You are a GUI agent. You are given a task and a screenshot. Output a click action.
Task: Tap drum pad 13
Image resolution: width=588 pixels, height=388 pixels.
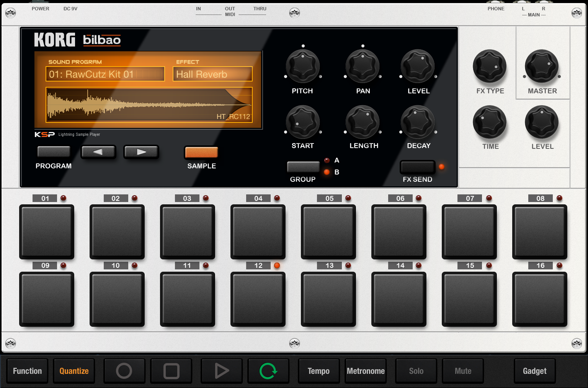point(328,299)
